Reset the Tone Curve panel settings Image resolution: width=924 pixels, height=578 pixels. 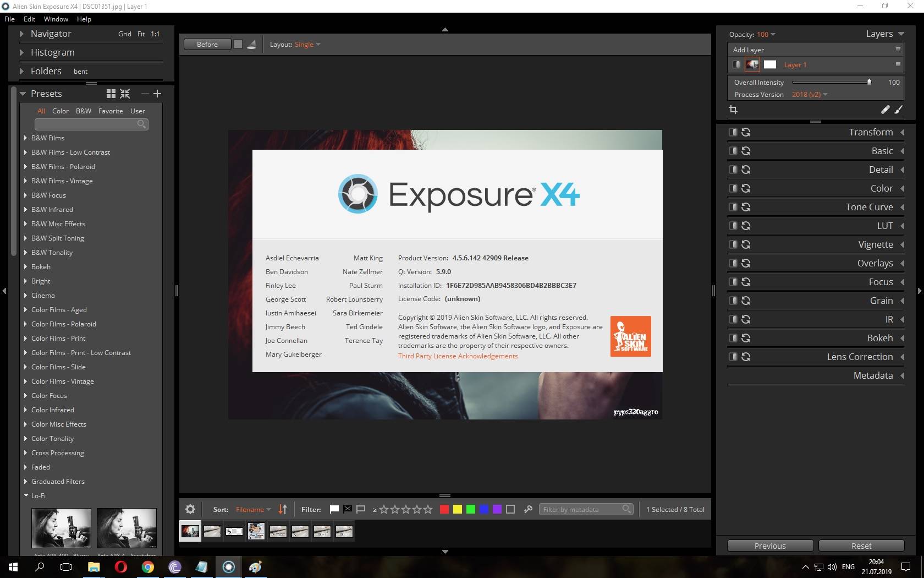click(746, 207)
